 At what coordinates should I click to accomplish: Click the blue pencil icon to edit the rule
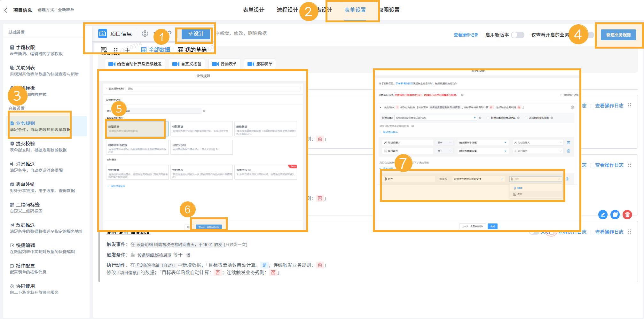tap(603, 215)
